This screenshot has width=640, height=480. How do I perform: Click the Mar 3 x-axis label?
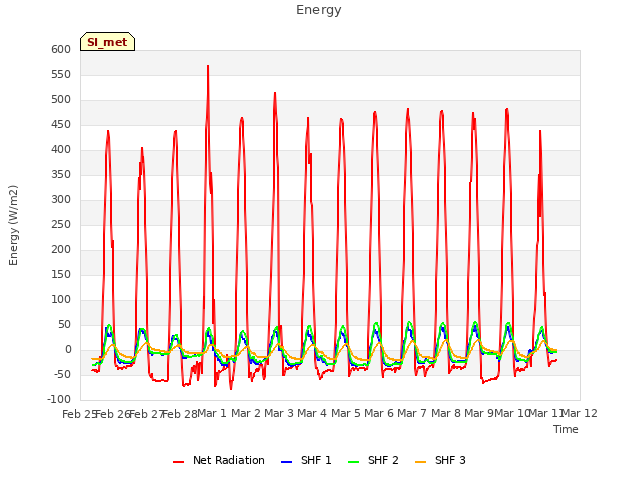click(x=279, y=413)
